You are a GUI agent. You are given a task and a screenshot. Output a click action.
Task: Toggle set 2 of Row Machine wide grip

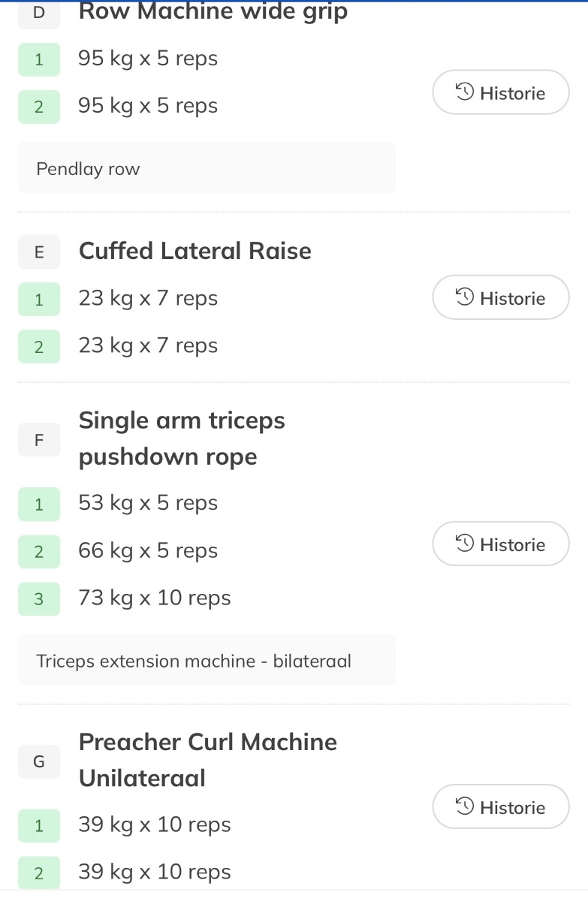tap(39, 107)
